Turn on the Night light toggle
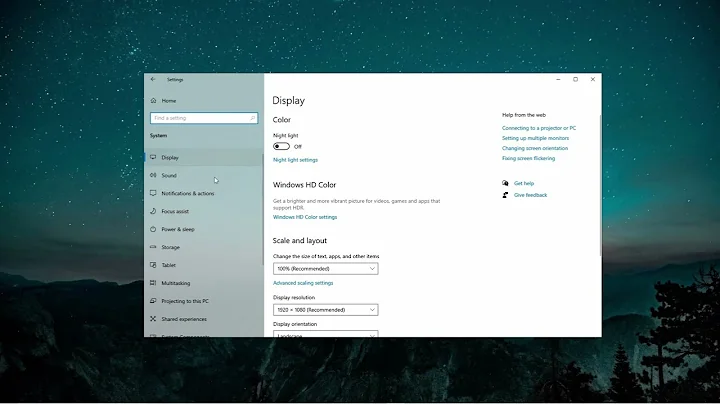 coord(281,146)
